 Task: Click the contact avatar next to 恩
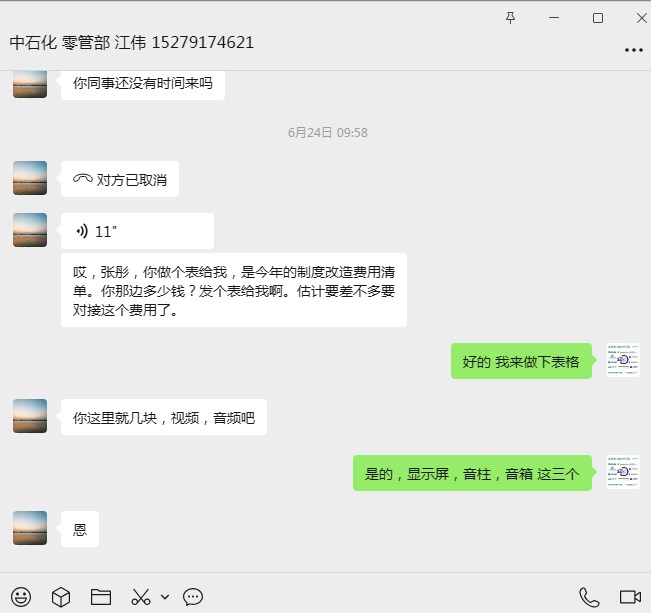(30, 528)
